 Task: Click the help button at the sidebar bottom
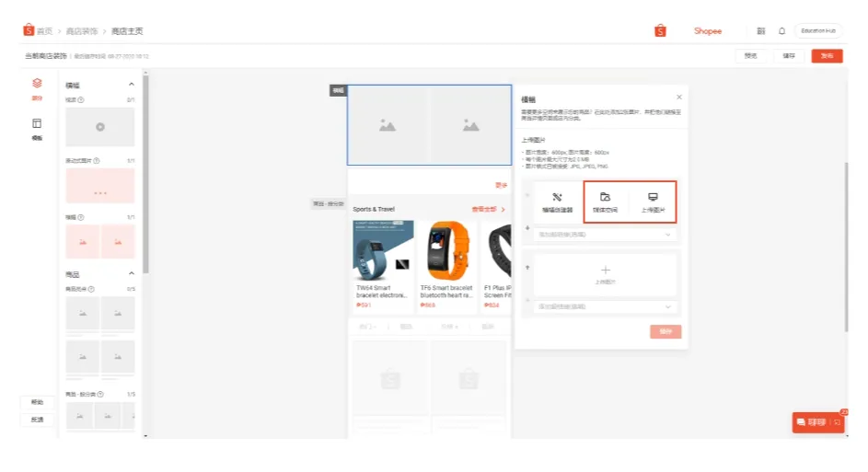[x=37, y=402]
